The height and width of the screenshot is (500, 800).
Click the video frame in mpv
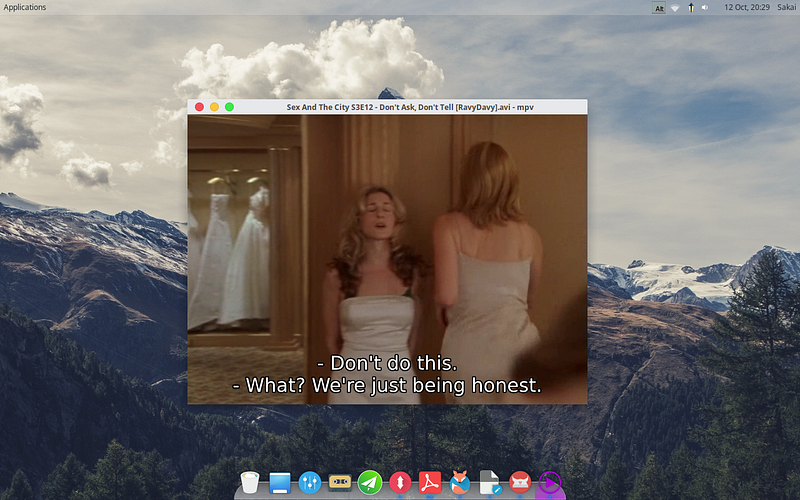coord(387,259)
